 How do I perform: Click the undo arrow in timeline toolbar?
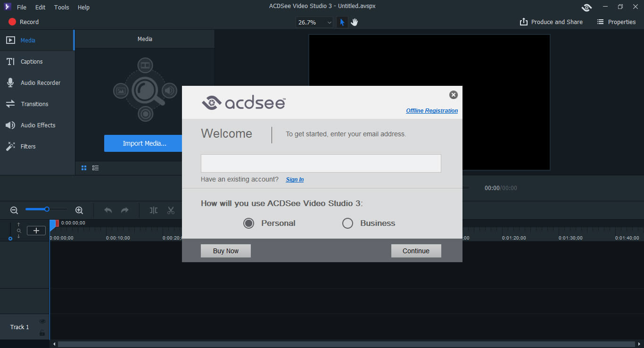[x=108, y=210]
